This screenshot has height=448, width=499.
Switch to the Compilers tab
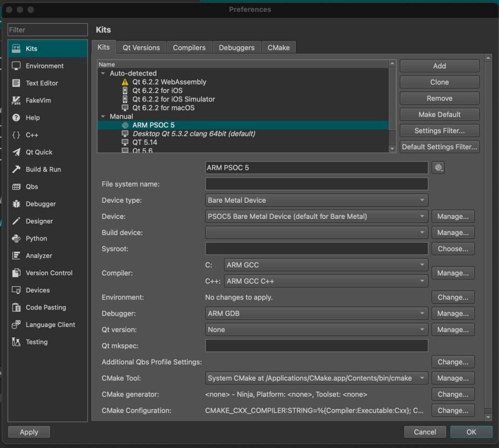pyautogui.click(x=189, y=48)
